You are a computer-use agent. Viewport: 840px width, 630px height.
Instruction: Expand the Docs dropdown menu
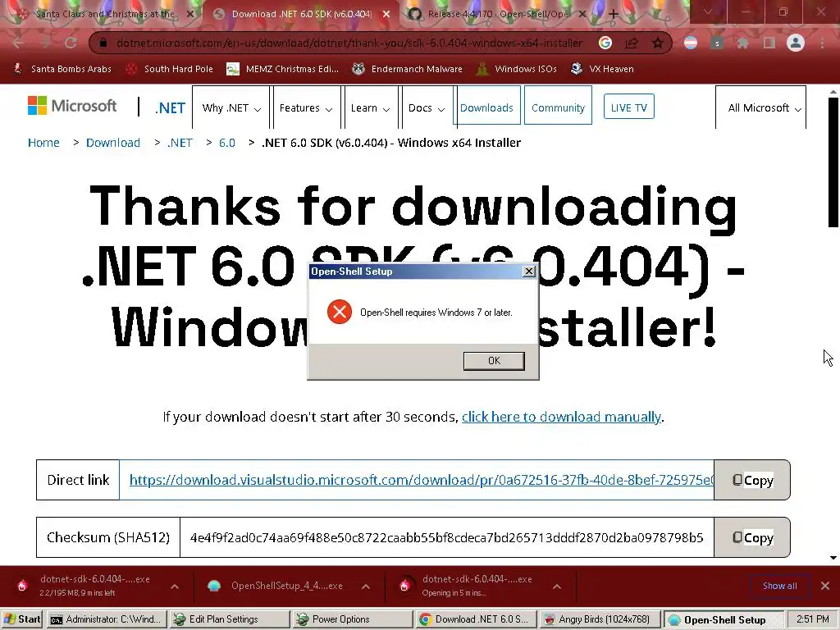pyautogui.click(x=427, y=107)
